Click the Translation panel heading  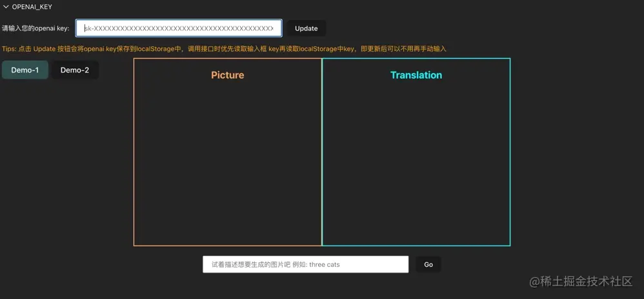click(416, 75)
